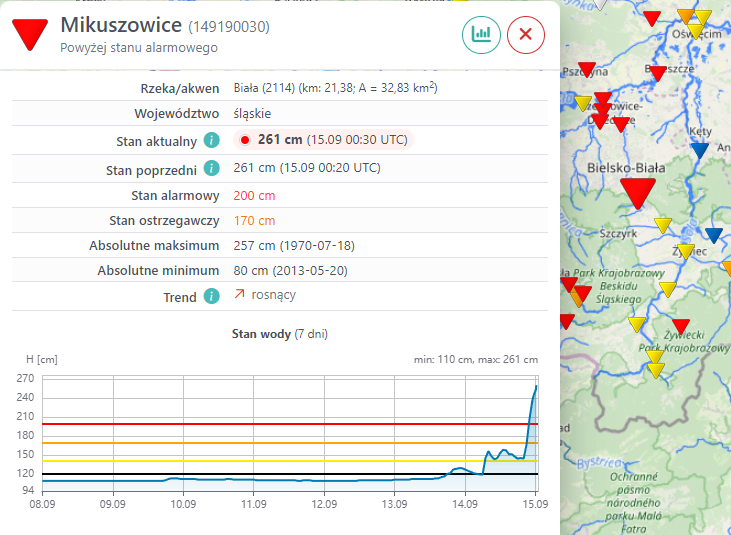Screen dimensions: 731x535
Task: Select the blue marker below Kęty
Action: [x=700, y=150]
